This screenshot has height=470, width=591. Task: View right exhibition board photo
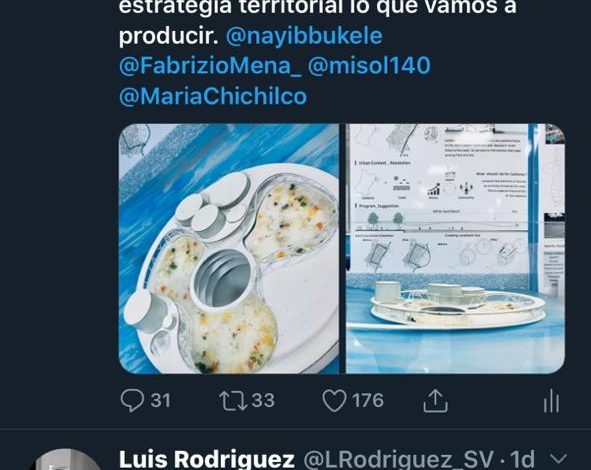(455, 248)
